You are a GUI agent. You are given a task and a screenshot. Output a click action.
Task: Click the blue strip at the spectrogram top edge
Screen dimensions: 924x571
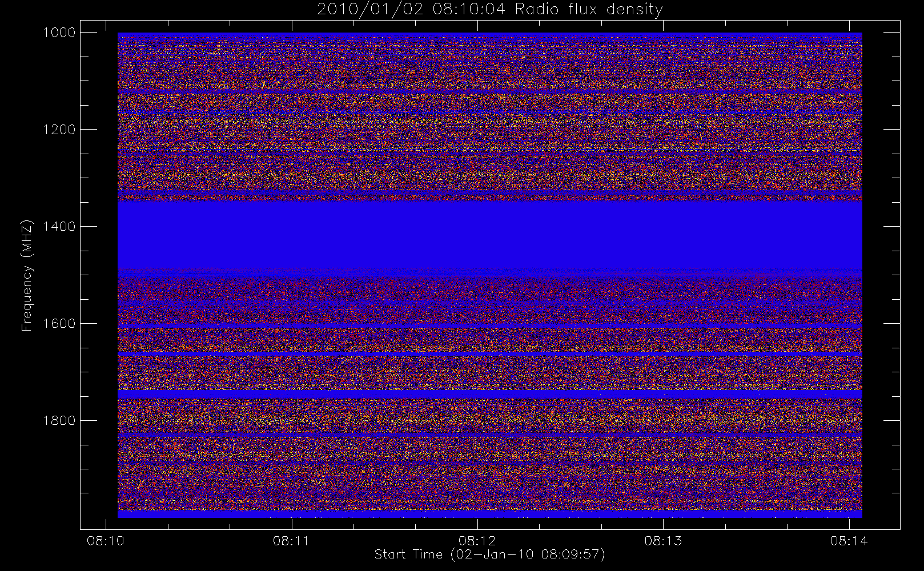click(489, 35)
